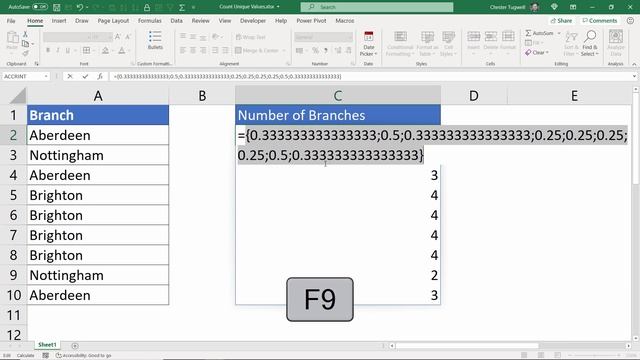The height and width of the screenshot is (360, 640).
Task: Click the lock icon in quick access toolbar
Action: 147,7
